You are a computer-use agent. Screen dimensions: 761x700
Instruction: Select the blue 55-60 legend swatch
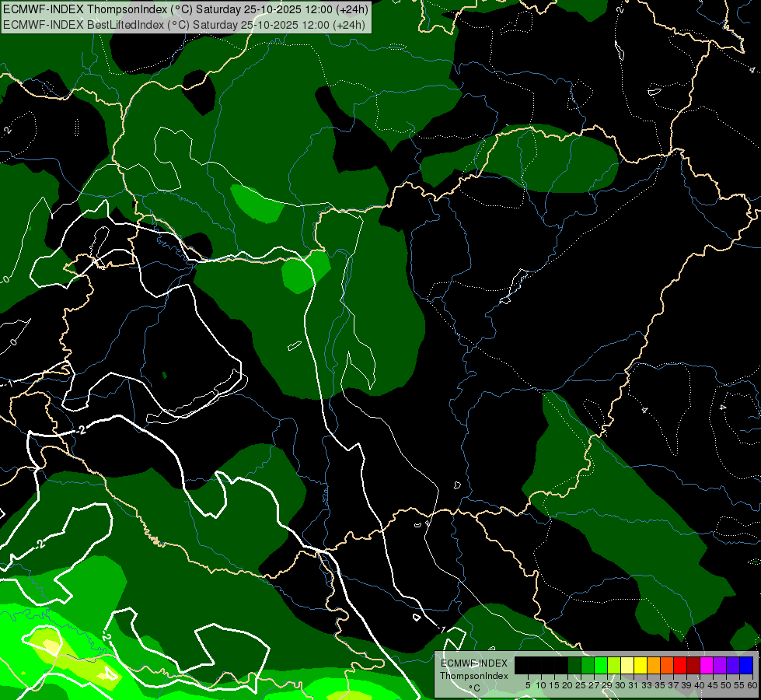click(746, 665)
